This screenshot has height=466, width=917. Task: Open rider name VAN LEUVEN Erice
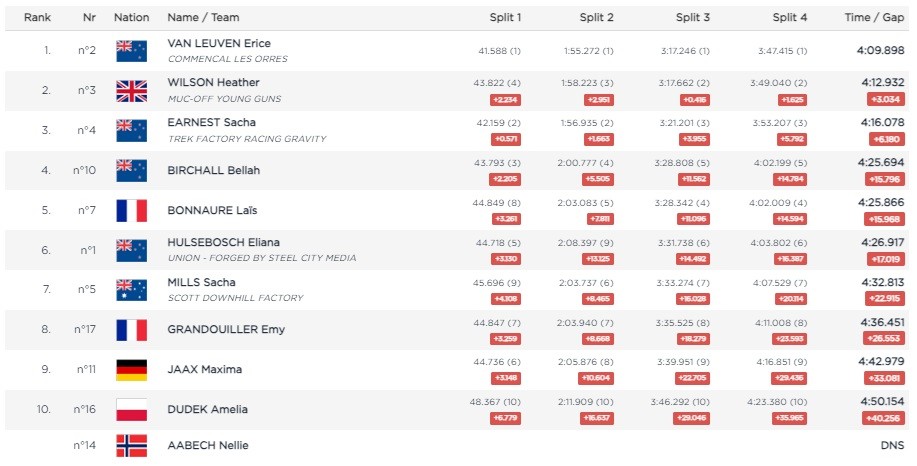pyautogui.click(x=219, y=43)
